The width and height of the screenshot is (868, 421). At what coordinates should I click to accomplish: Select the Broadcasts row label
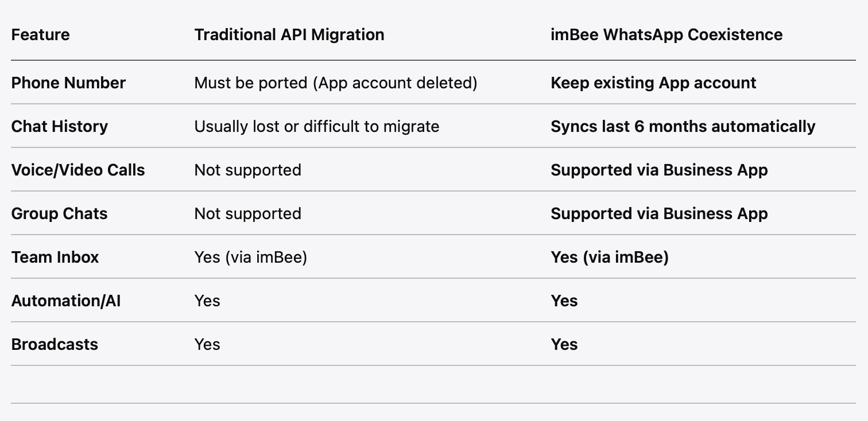[55, 344]
